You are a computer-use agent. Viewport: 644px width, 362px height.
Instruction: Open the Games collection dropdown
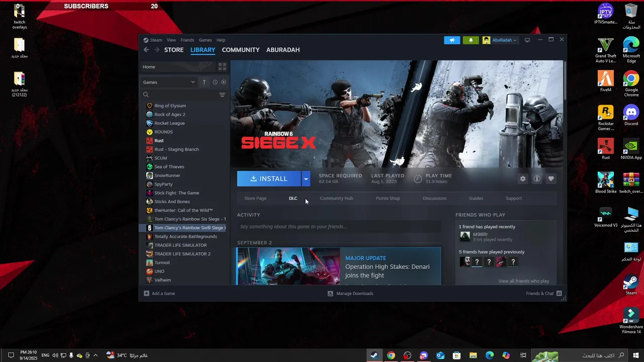(169, 82)
